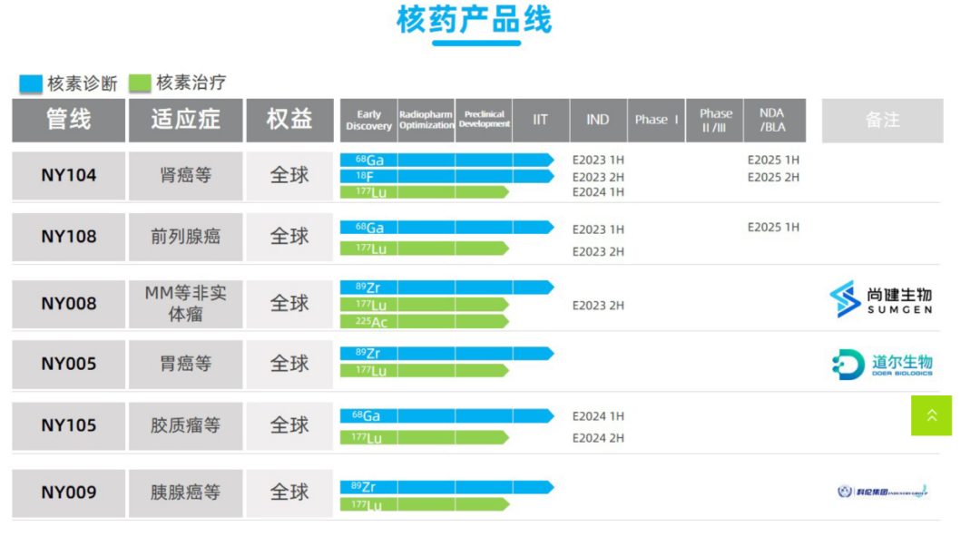Select the NY108 pipeline cell
This screenshot has height=536, width=980.
point(69,237)
